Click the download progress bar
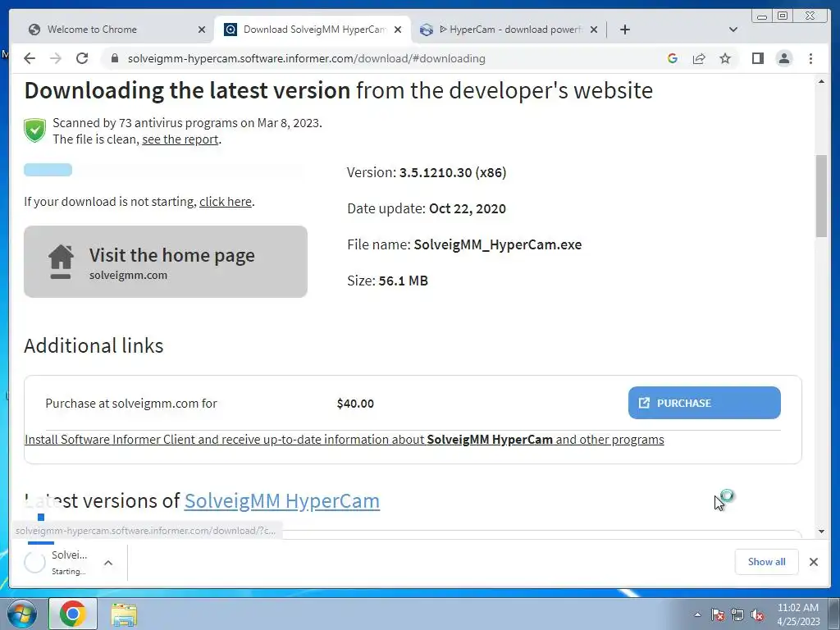 (x=163, y=170)
